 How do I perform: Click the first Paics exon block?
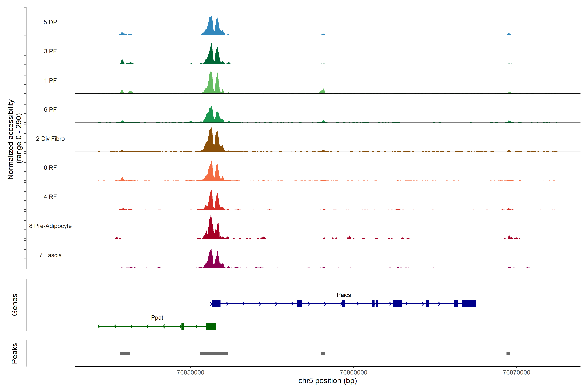tap(216, 303)
